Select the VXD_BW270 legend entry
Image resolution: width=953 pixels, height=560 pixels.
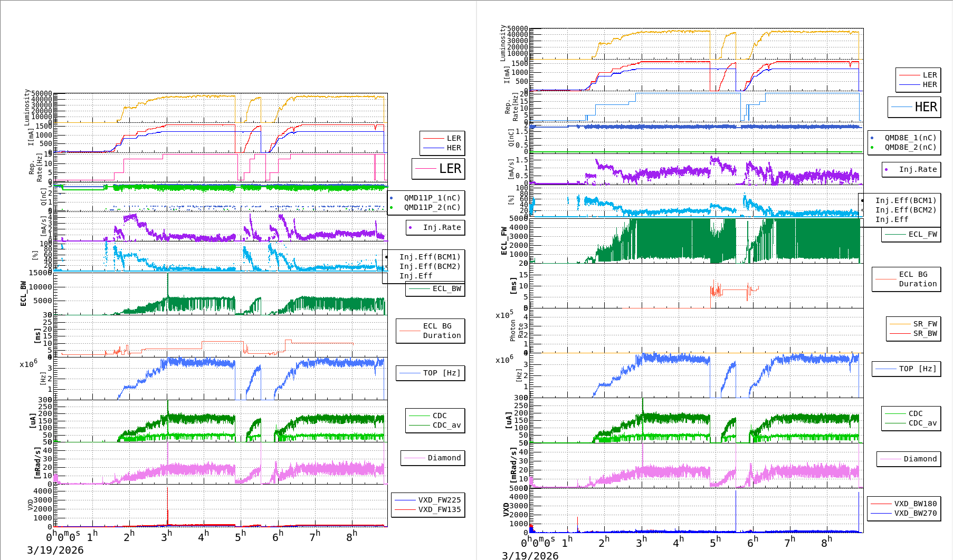coord(915,513)
